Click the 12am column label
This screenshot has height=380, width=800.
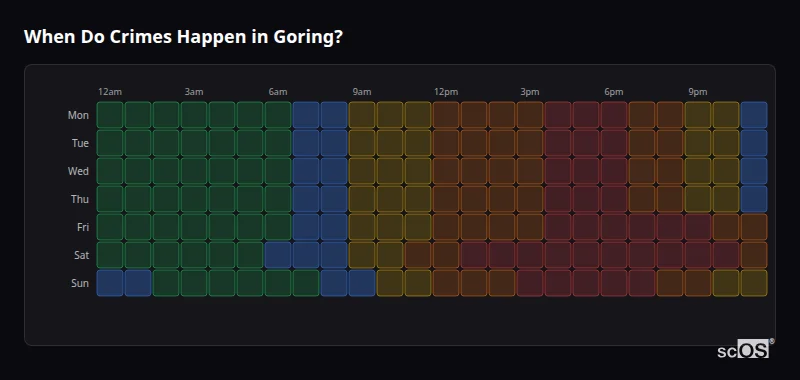tap(110, 92)
